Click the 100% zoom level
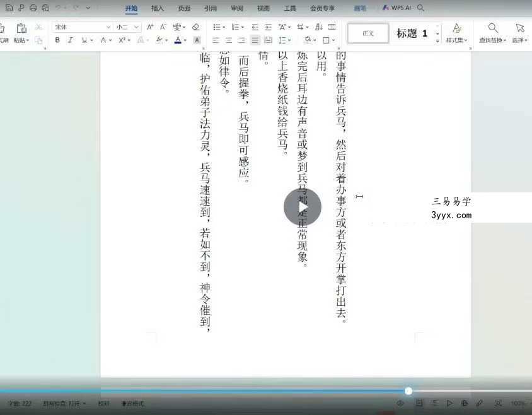This screenshot has width=532, height=415. [x=518, y=404]
